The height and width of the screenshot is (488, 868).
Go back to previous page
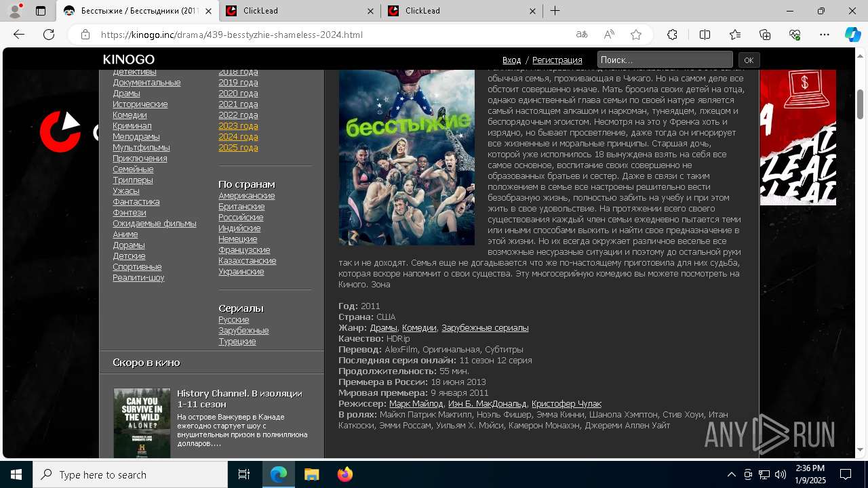coord(19,35)
